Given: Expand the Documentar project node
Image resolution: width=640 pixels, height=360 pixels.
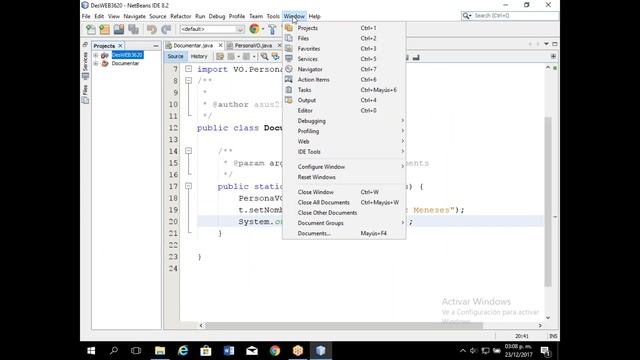Looking at the screenshot, I should pyautogui.click(x=96, y=64).
